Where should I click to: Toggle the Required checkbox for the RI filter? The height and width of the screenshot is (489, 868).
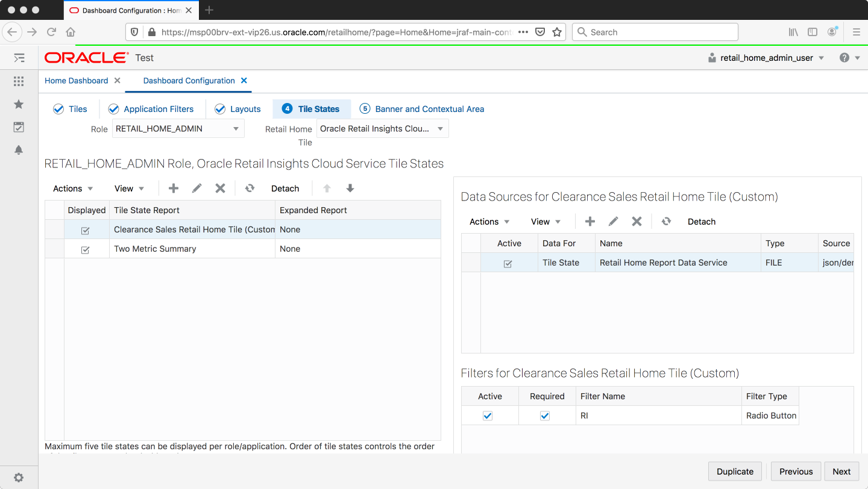click(x=545, y=416)
